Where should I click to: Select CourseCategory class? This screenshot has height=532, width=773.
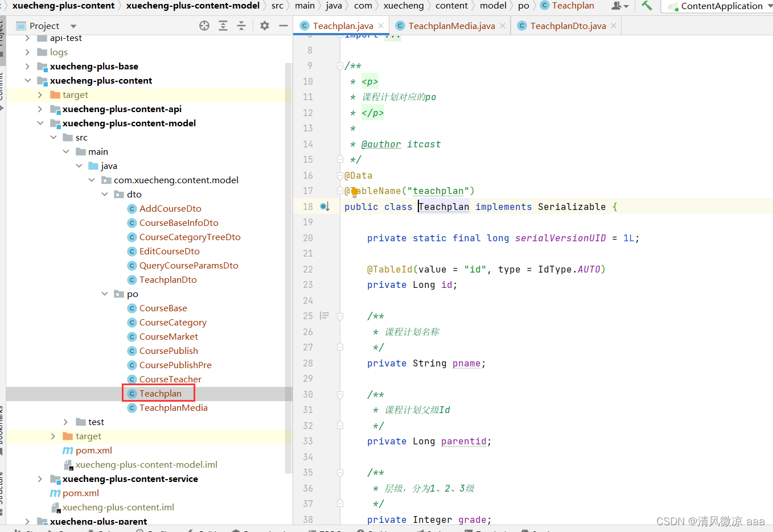(x=172, y=322)
